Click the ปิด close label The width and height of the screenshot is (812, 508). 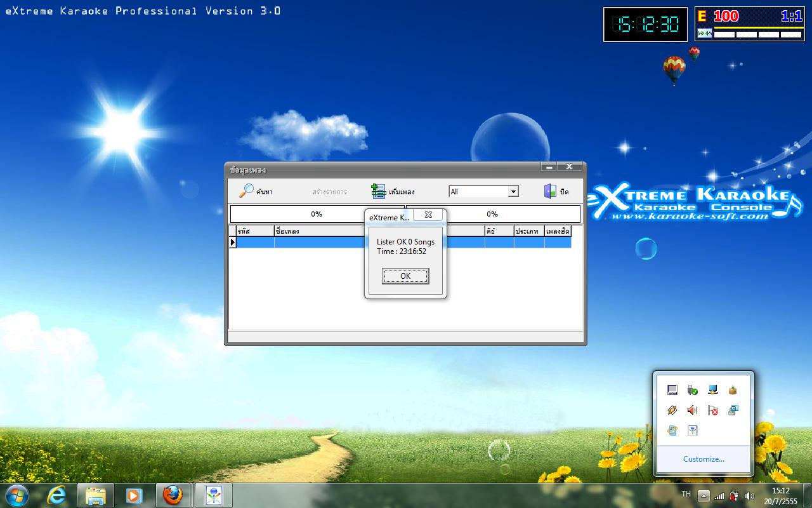tap(564, 192)
